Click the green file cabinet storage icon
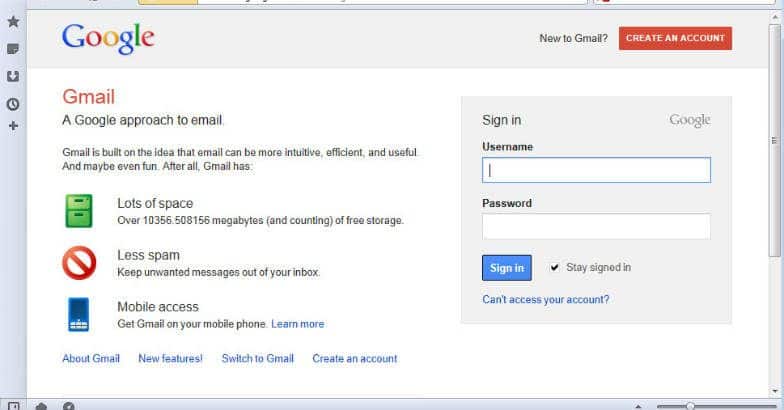784x410 pixels. pos(79,210)
